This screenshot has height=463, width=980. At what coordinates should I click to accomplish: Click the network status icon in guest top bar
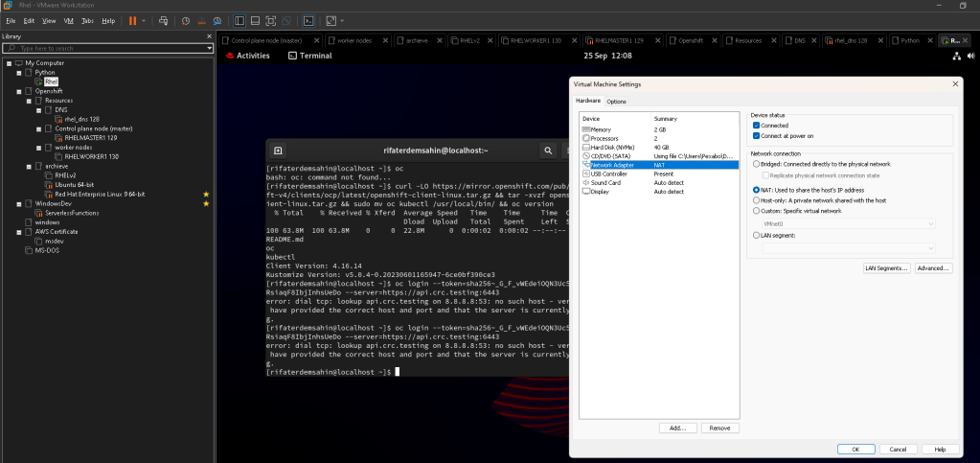(956, 56)
